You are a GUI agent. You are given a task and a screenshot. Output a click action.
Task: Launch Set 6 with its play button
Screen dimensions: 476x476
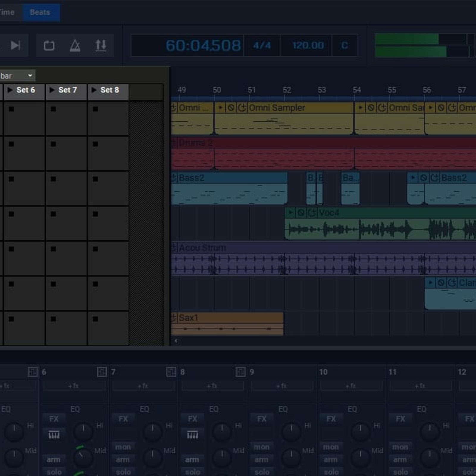(x=10, y=90)
